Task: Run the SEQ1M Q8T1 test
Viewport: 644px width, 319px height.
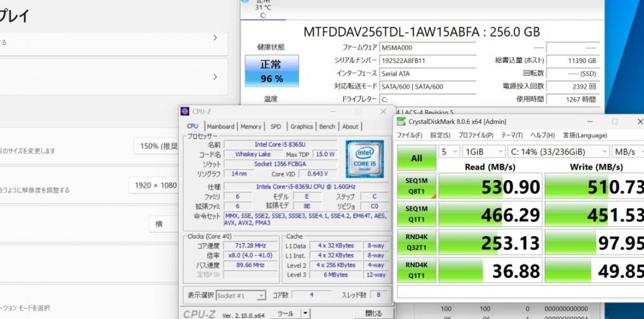Action: tap(417, 186)
